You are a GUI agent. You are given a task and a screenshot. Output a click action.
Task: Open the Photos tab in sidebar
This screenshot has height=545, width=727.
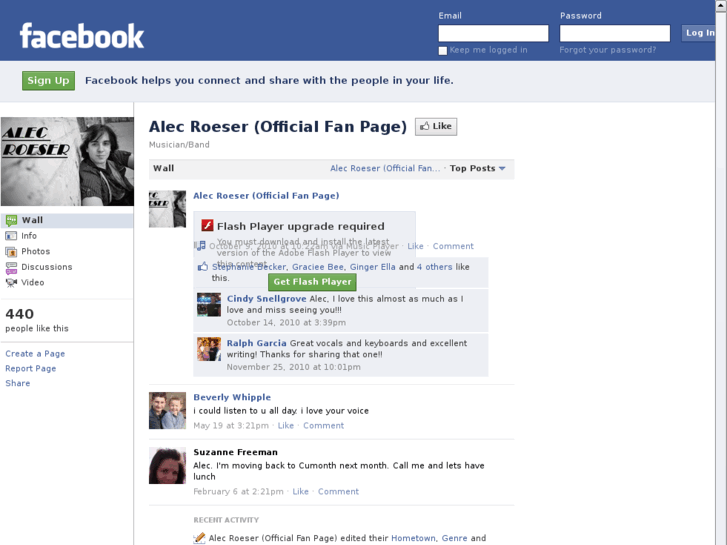click(67, 251)
